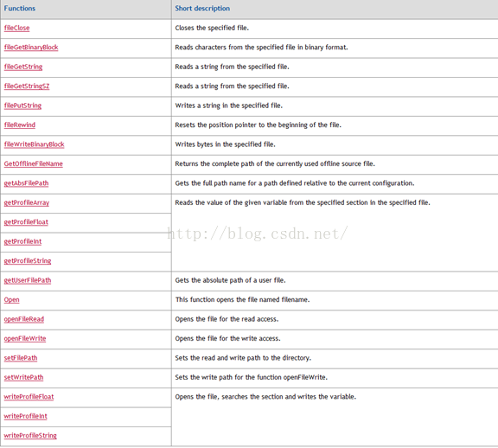Follow the openFileRead link
The width and height of the screenshot is (498, 448).
point(24,319)
